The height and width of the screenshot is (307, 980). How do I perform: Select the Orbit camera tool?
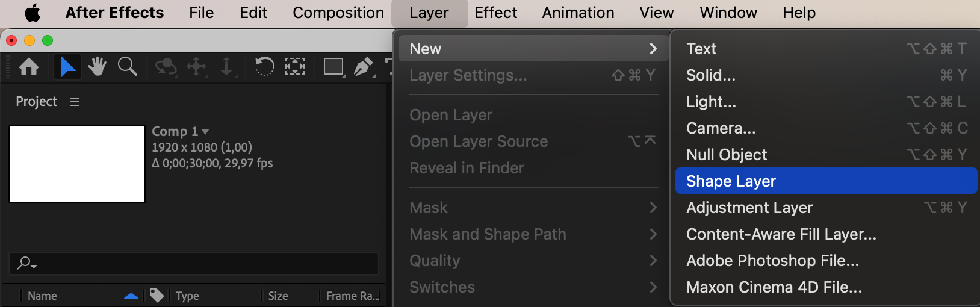(x=166, y=66)
